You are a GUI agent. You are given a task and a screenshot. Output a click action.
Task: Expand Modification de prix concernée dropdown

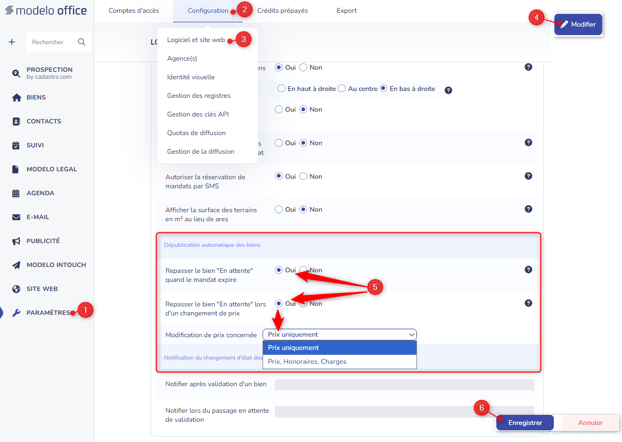pos(340,334)
